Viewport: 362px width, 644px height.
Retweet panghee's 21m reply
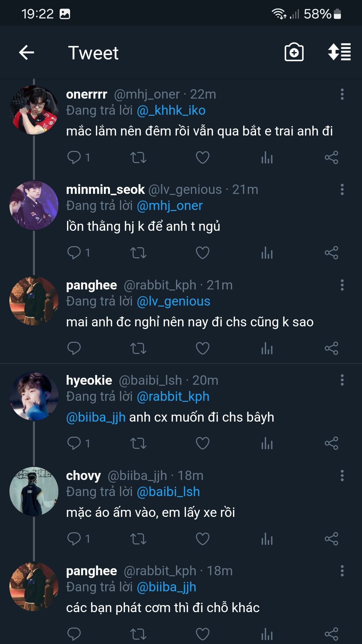click(x=138, y=348)
